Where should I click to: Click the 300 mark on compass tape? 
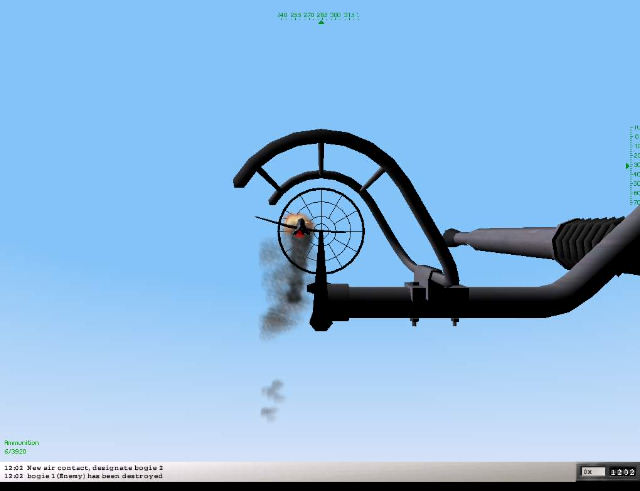coord(335,15)
